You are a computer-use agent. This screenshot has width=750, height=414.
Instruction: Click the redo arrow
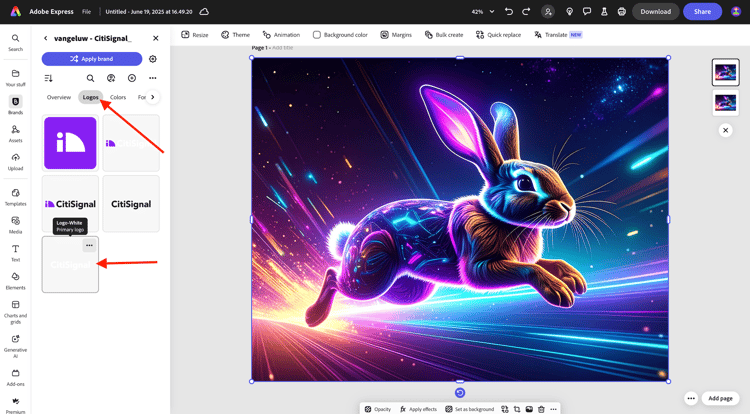[x=526, y=11]
